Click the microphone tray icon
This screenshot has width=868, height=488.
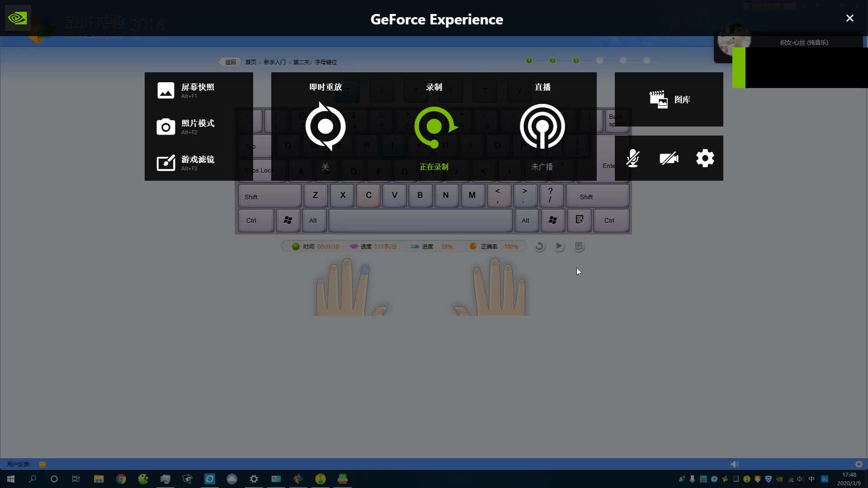[692, 479]
